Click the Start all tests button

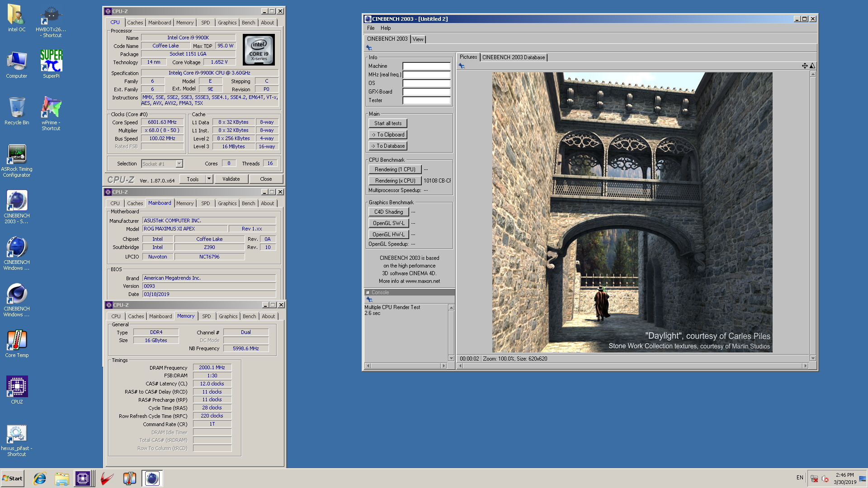388,123
